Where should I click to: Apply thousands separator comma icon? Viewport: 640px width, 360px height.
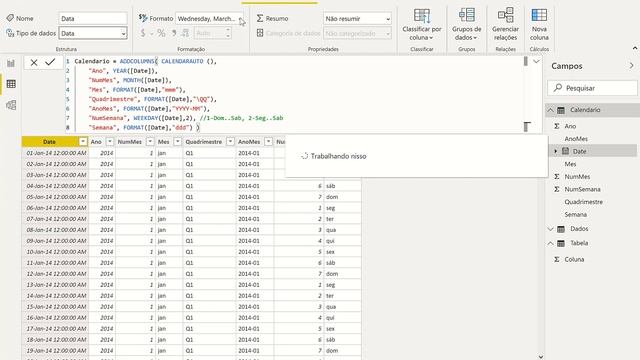click(174, 33)
